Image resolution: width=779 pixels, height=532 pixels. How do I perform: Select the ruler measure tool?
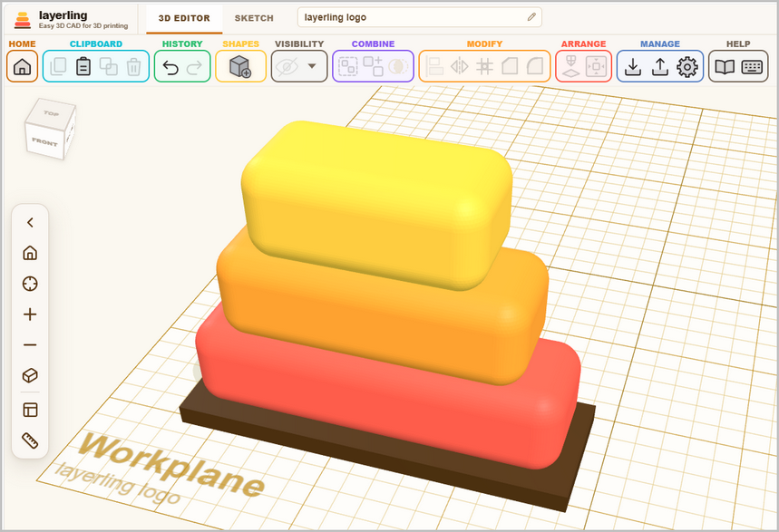point(30,440)
